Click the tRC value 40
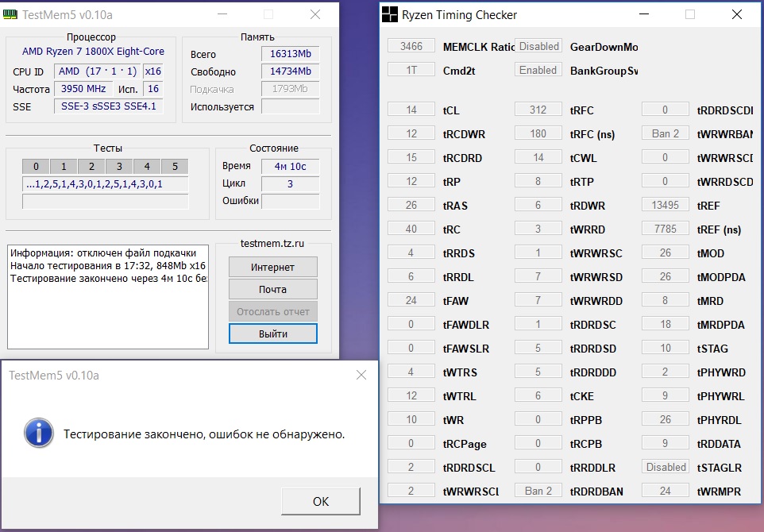The width and height of the screenshot is (764, 532). click(411, 229)
